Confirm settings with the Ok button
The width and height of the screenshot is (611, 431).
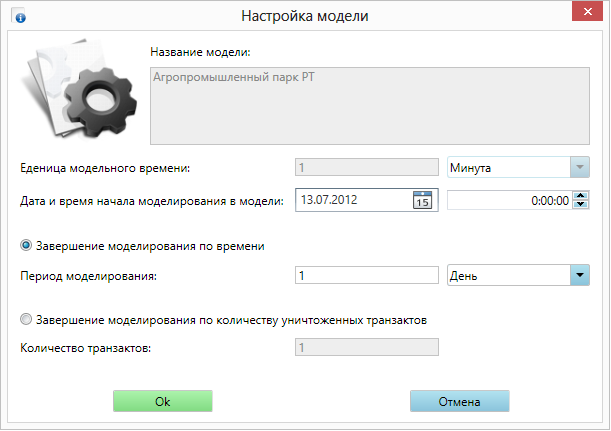pyautogui.click(x=163, y=401)
